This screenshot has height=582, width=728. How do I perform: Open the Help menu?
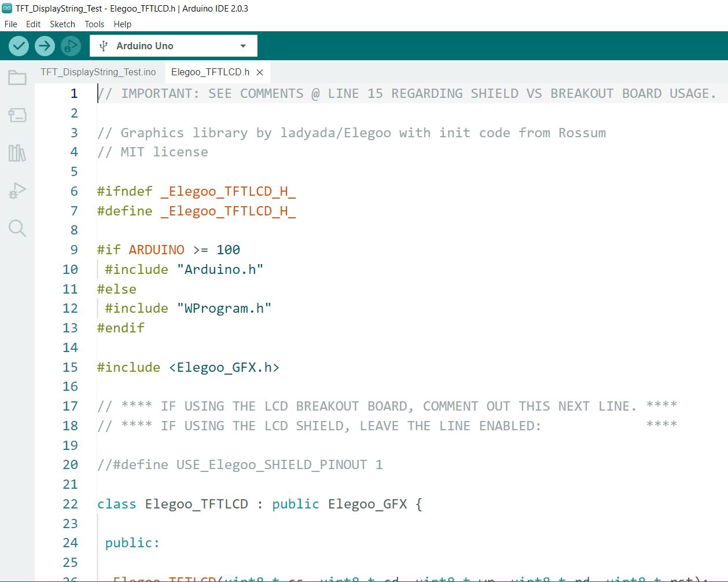pos(122,24)
